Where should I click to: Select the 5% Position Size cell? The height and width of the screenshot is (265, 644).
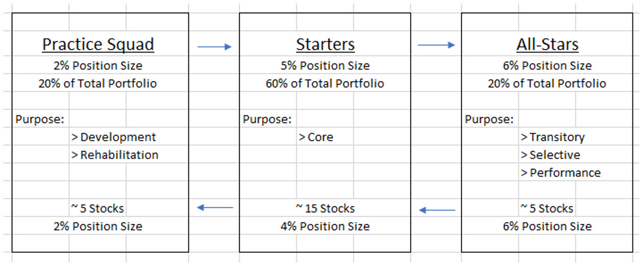325,66
